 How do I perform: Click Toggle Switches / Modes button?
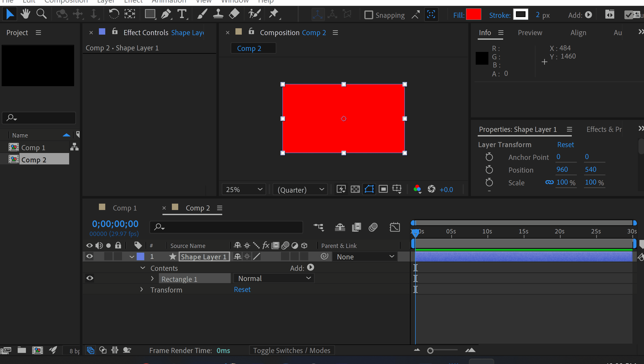(291, 351)
